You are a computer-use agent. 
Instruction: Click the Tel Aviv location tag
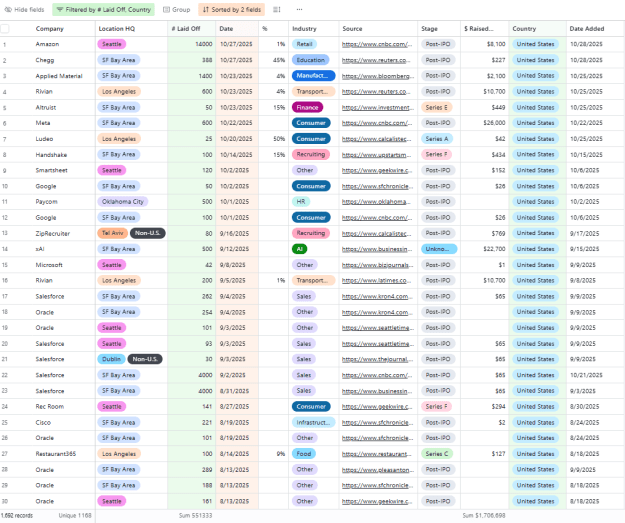112,233
